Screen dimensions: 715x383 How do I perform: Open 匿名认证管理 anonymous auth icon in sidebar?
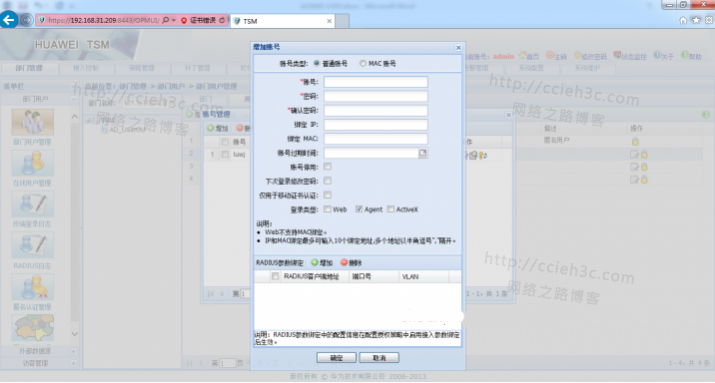click(x=32, y=287)
